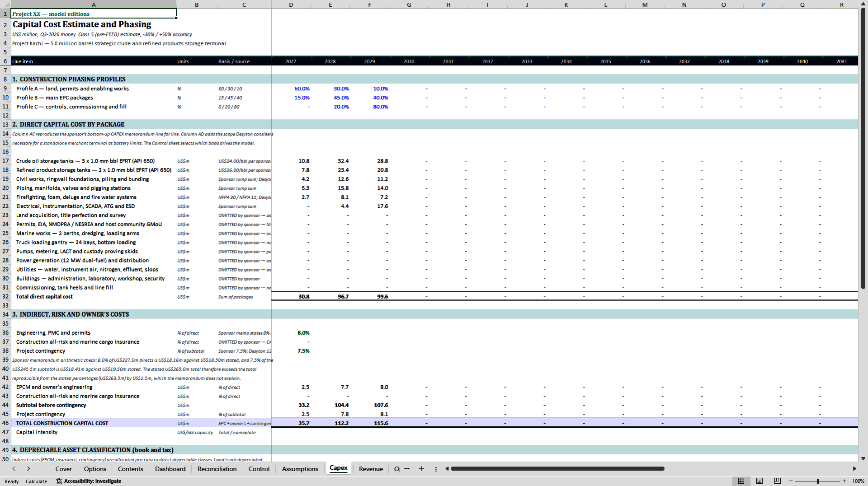Select cell A1 'Project XX — model editions'
This screenshot has height=486, width=868.
[x=94, y=14]
